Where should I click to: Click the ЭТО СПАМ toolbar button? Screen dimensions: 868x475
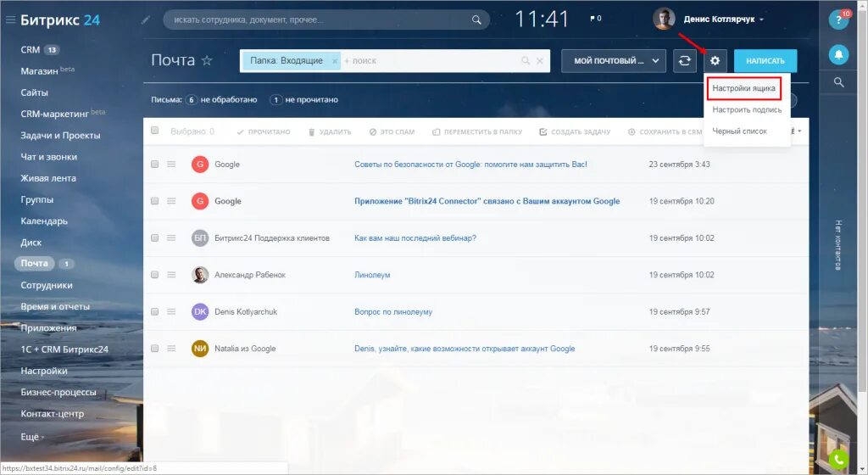392,131
